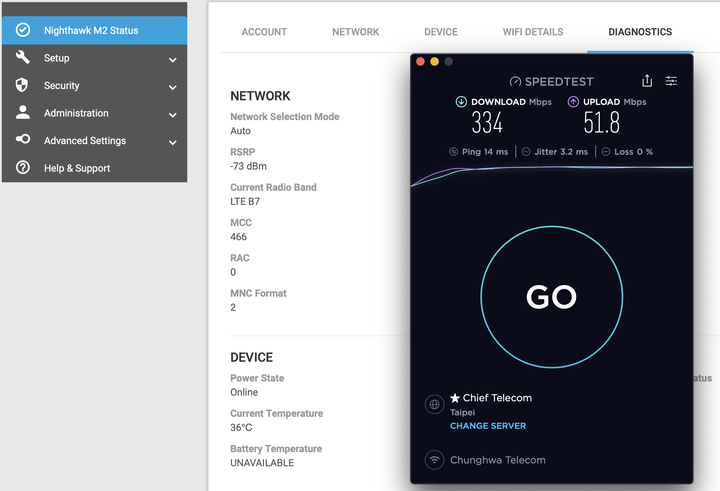720x491 pixels.
Task: Click the upload arrow icon in Speedtest
Action: pos(573,102)
